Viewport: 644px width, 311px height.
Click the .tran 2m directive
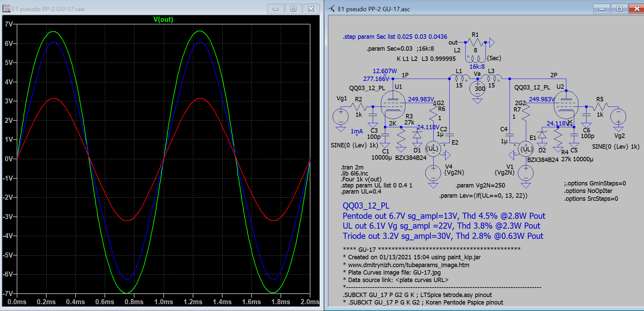click(352, 167)
